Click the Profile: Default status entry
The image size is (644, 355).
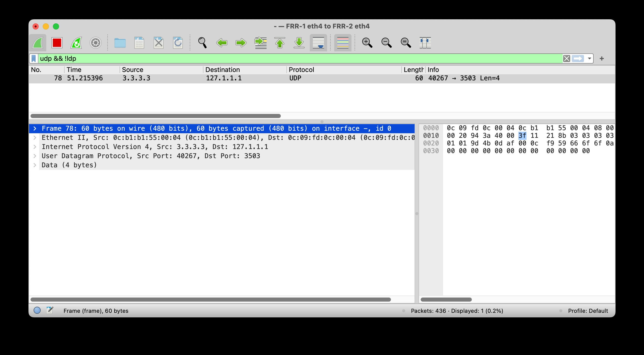point(588,311)
